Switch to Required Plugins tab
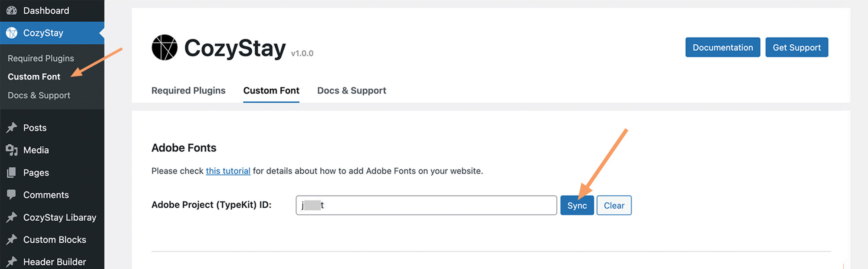Screen dimensions: 868x269 click(x=188, y=90)
